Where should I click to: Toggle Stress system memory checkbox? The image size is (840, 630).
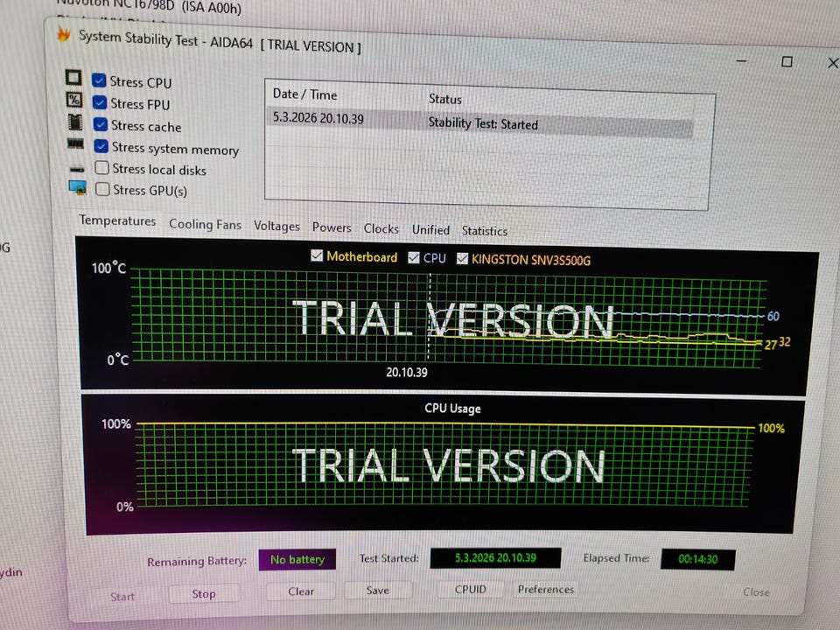(x=101, y=146)
